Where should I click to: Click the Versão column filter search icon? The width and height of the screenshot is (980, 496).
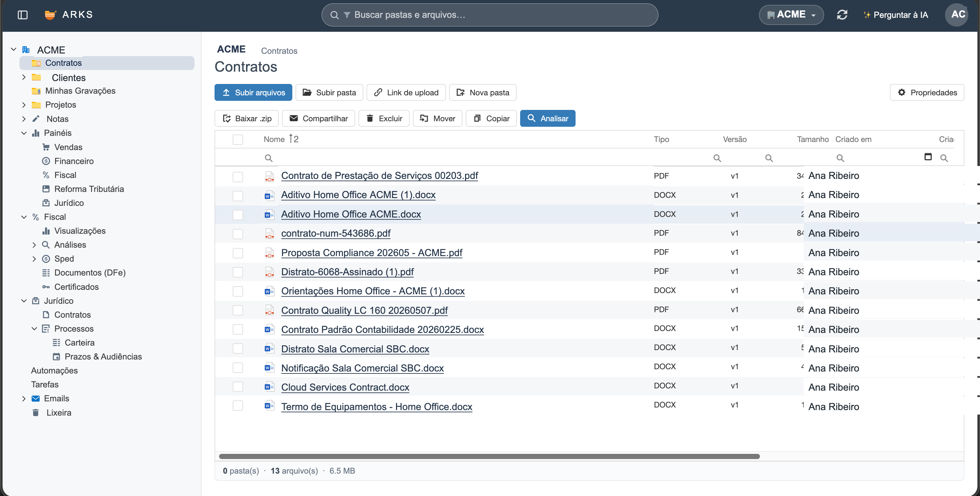[x=769, y=158]
